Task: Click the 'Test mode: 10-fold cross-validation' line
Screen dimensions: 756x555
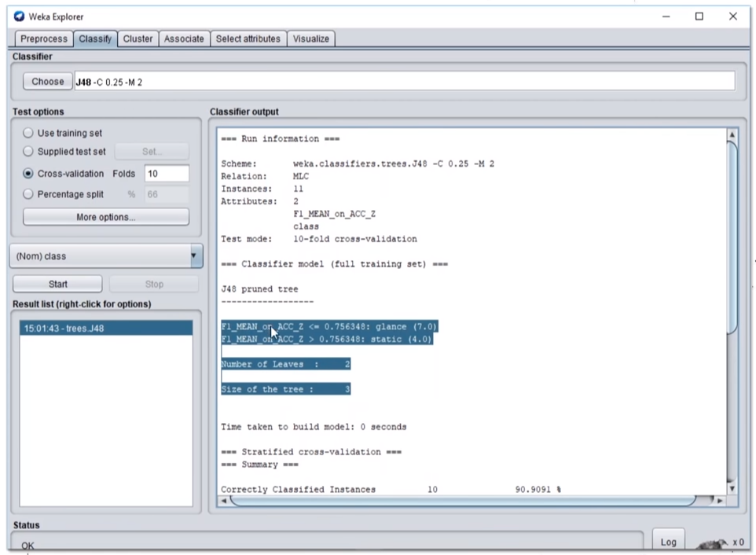Action: pos(319,239)
